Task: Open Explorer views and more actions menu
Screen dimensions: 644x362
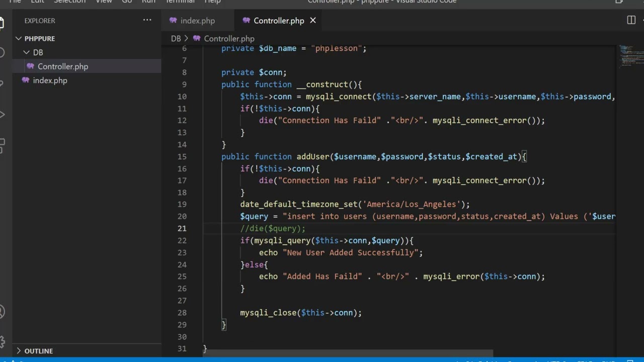Action: [147, 20]
